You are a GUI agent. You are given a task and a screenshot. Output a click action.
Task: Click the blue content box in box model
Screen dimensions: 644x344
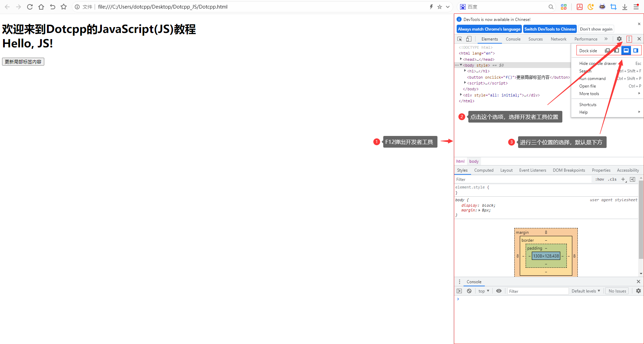point(546,256)
